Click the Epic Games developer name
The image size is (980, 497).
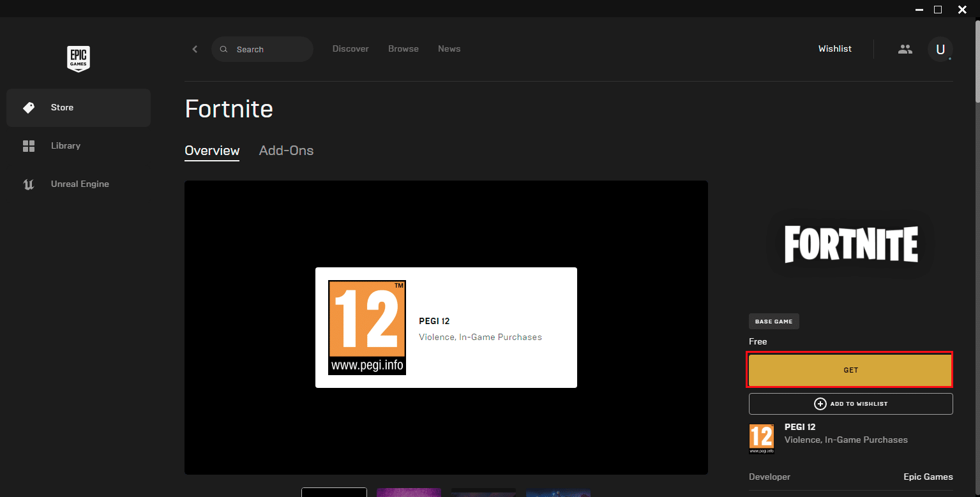pyautogui.click(x=928, y=477)
